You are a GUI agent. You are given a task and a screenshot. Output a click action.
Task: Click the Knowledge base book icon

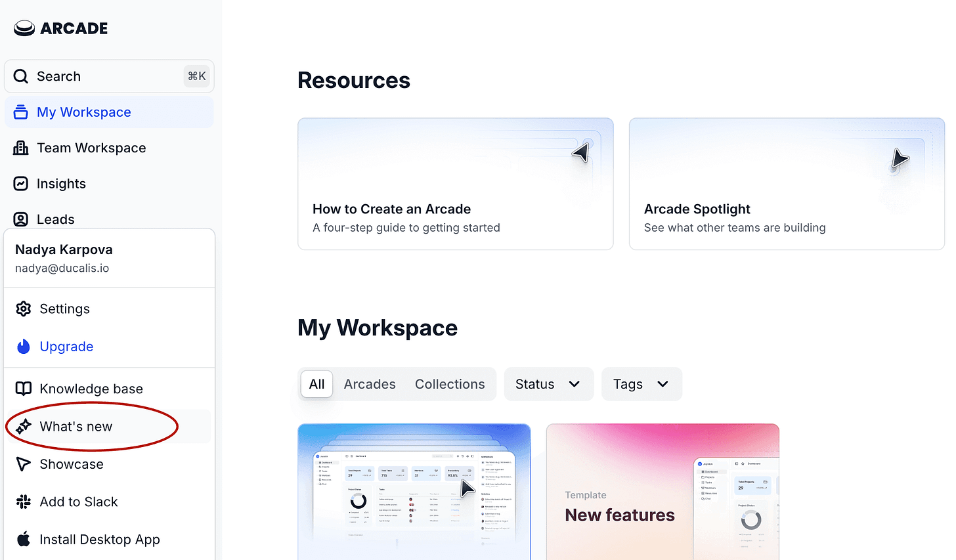point(24,389)
